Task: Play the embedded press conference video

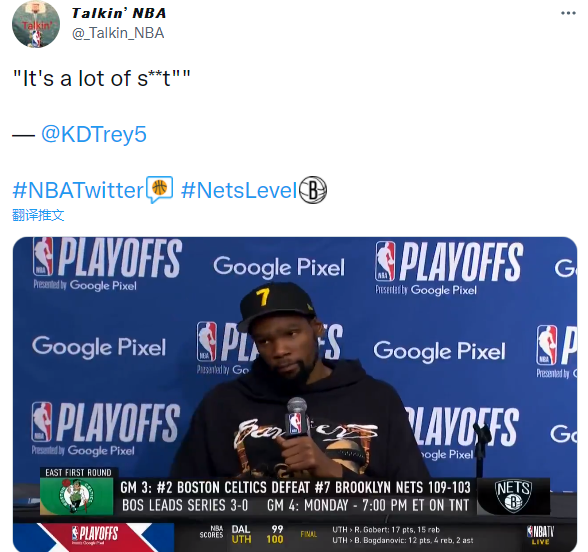Action: (295, 394)
